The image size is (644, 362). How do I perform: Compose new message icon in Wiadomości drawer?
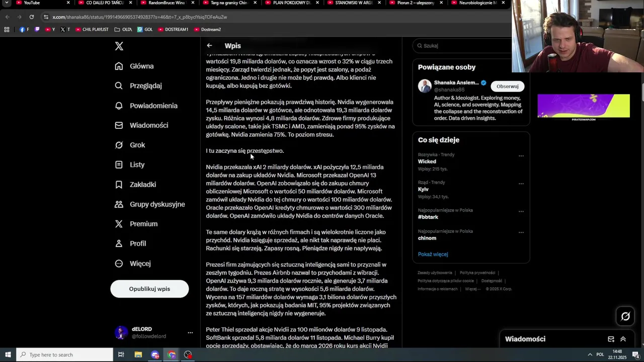pyautogui.click(x=611, y=339)
